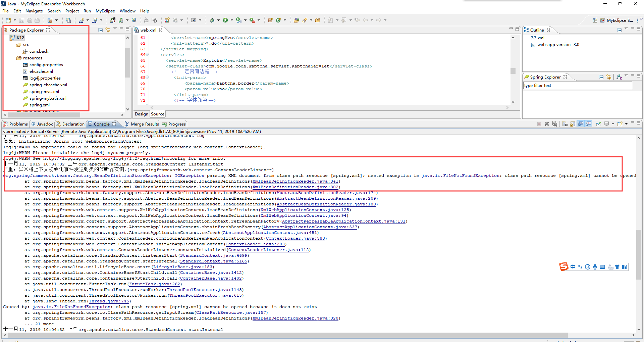Screen dimensions: 644x342
Task: Toggle Link with Editor in Spring Explorer
Action: pos(609,77)
